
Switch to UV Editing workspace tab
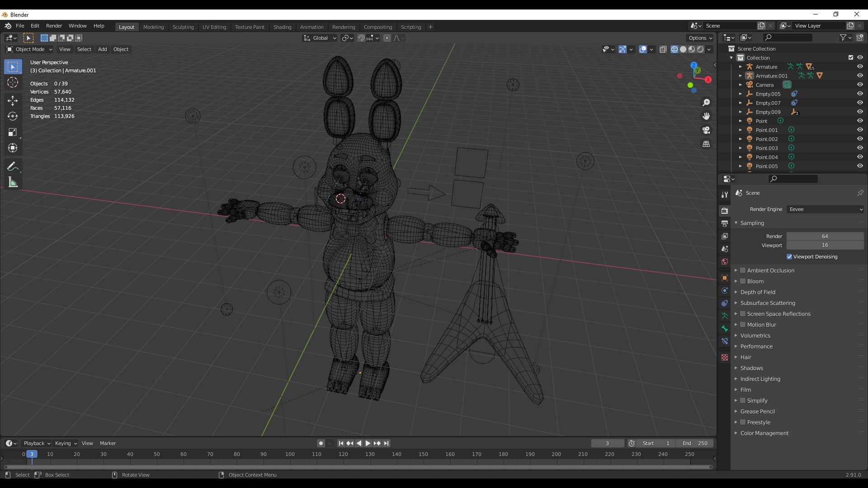214,27
